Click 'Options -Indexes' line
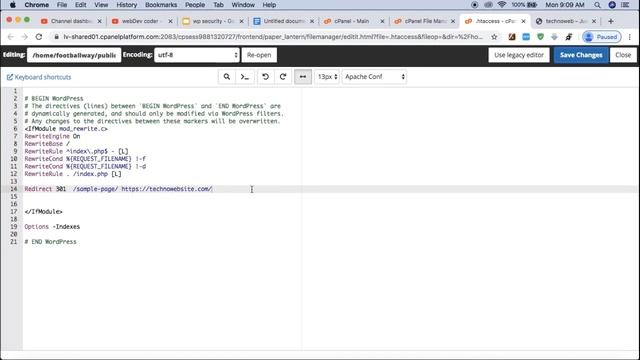Image resolution: width=640 pixels, height=360 pixels. click(52, 227)
